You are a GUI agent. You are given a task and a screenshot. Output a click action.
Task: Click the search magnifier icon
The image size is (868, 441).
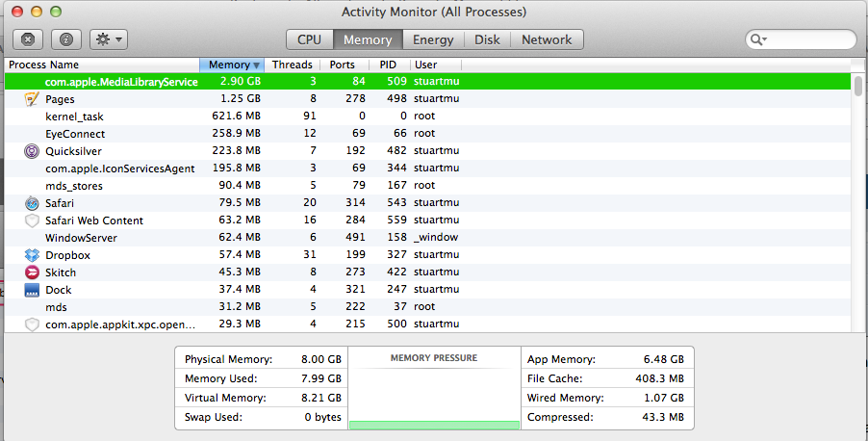click(758, 39)
